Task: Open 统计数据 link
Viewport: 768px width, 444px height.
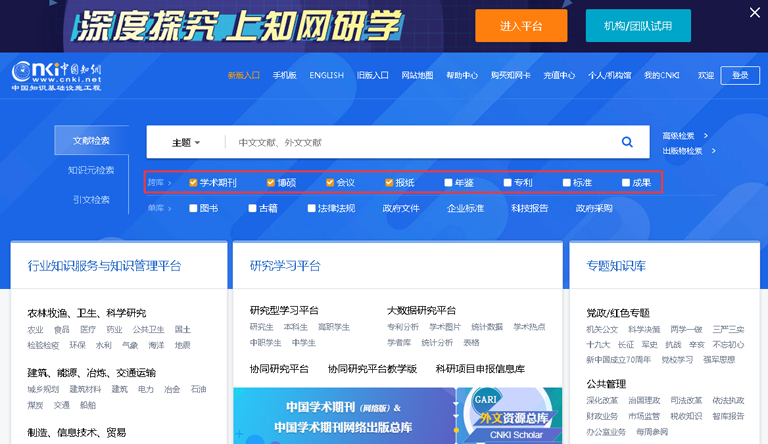Action: 487,327
